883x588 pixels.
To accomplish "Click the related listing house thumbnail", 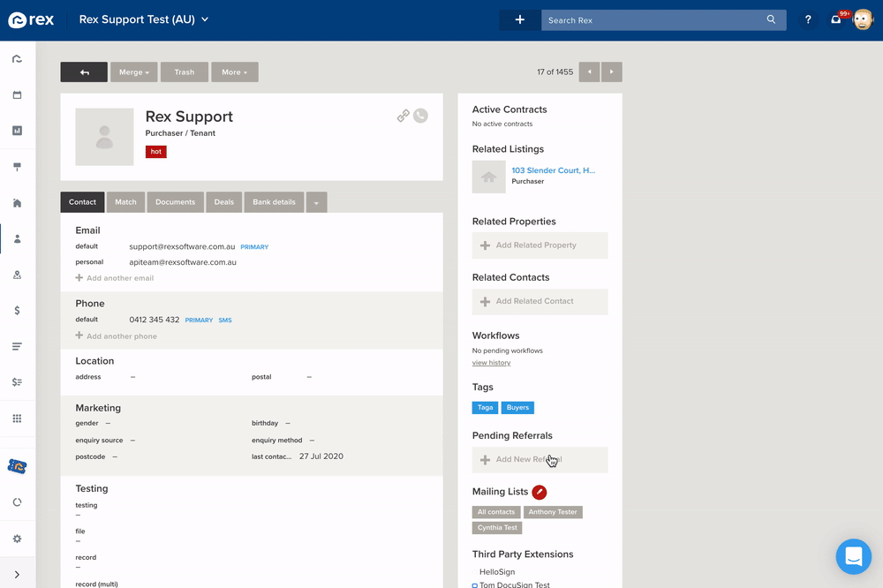I will coord(489,177).
